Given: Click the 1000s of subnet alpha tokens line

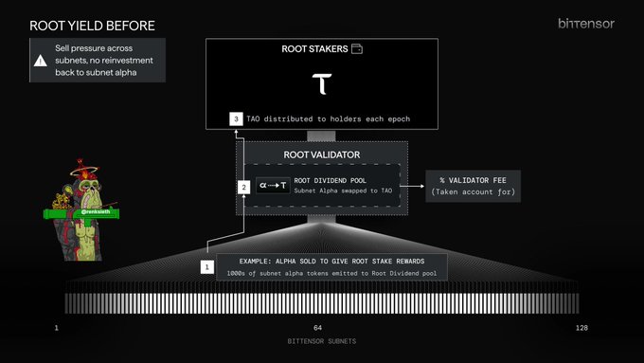Looking at the screenshot, I should point(331,273).
